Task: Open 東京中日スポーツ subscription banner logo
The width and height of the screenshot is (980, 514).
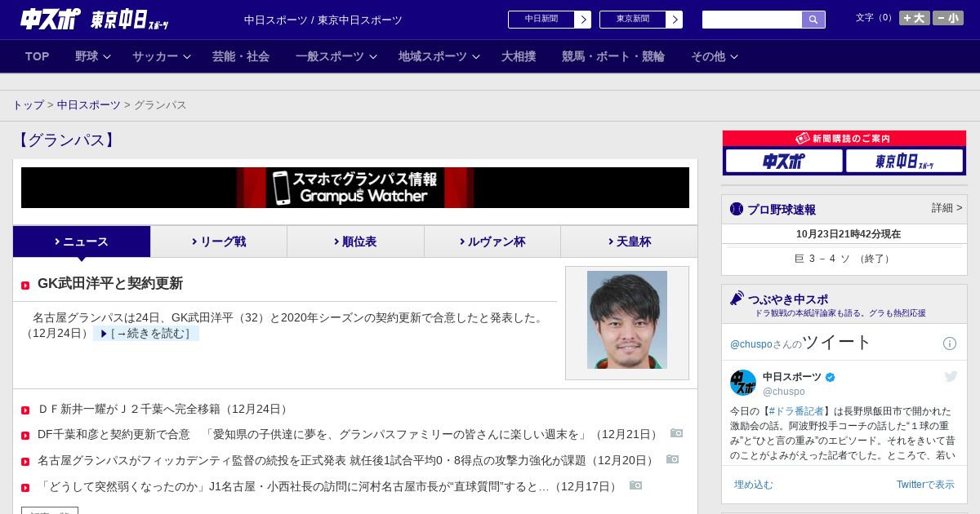Action: [x=904, y=161]
